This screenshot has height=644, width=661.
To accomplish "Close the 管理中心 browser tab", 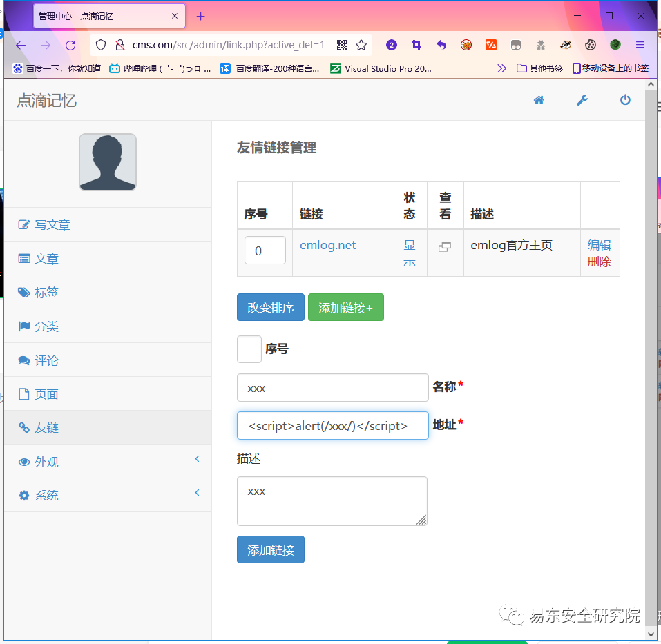I will click(x=175, y=16).
